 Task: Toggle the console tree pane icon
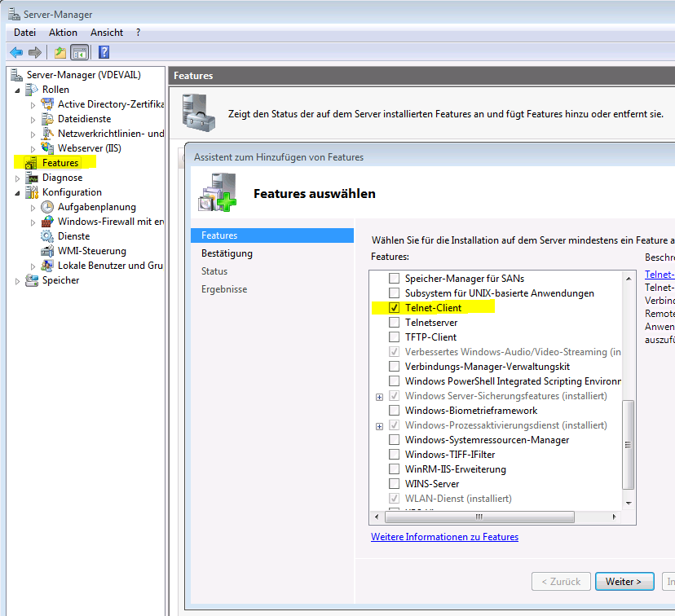point(80,52)
